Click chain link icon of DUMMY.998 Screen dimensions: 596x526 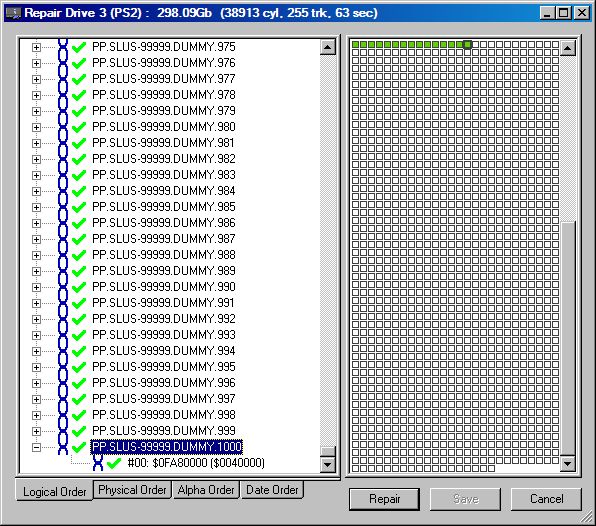[63, 415]
